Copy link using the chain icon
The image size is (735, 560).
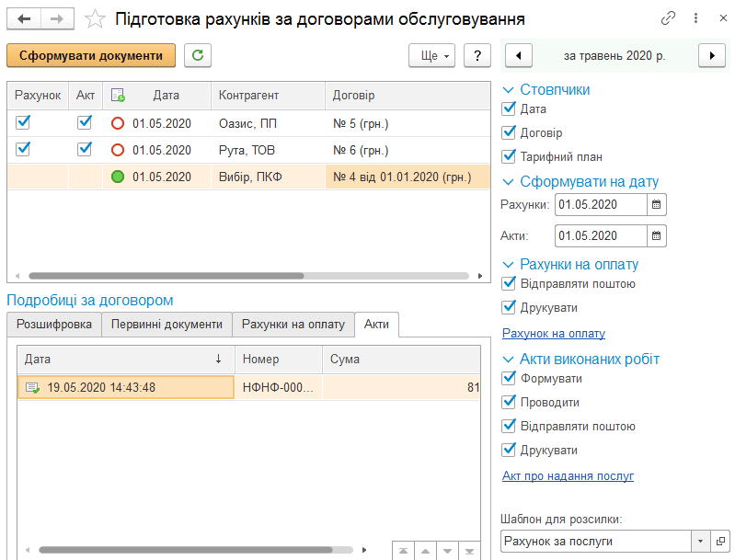[668, 18]
